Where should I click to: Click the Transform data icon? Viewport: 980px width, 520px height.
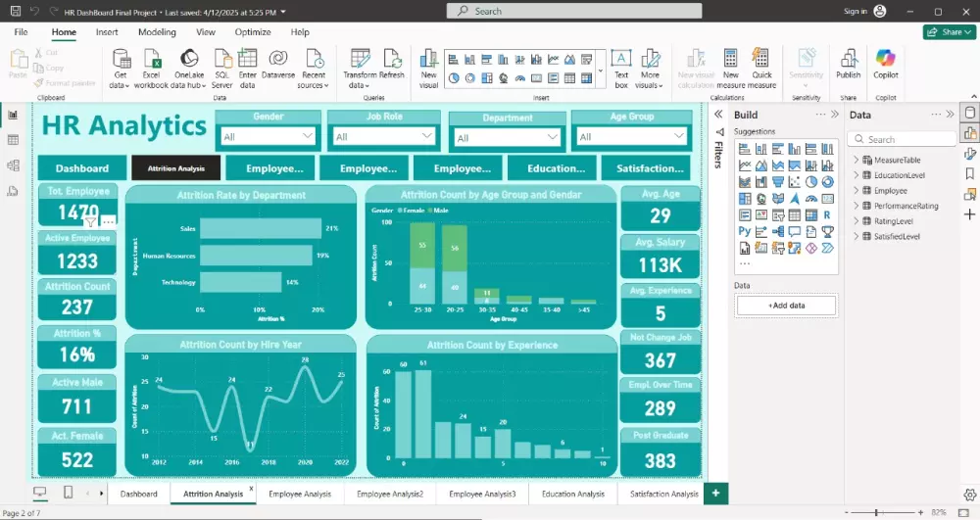pyautogui.click(x=360, y=60)
